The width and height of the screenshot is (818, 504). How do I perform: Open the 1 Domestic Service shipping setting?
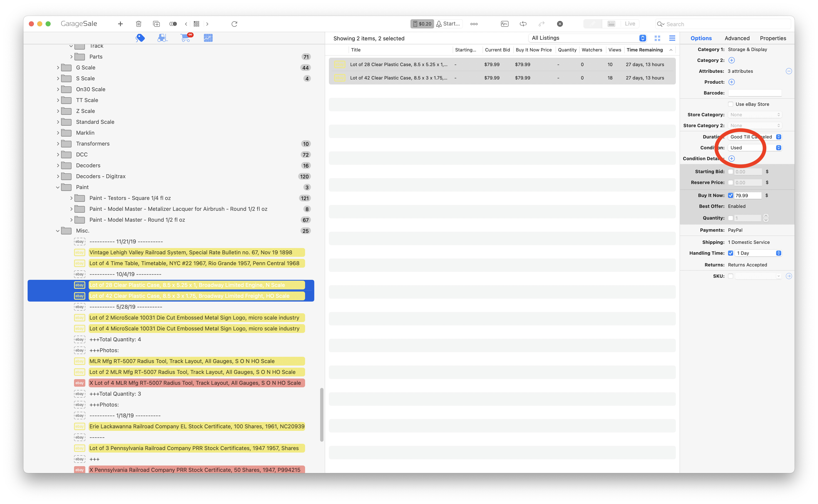point(748,242)
